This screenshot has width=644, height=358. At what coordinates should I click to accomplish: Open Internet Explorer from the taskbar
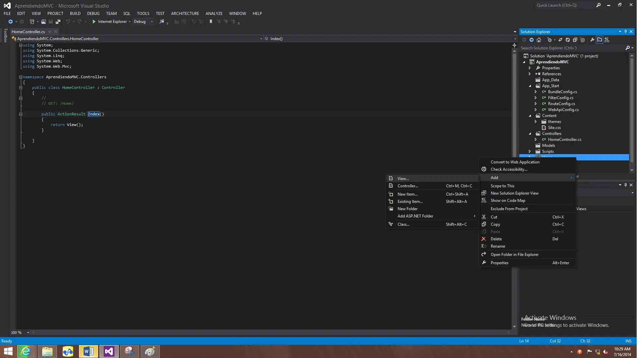pos(26,351)
